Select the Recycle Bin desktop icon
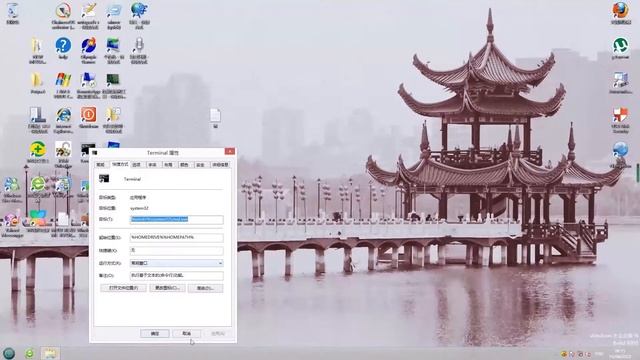640x360 pixels. tap(13, 11)
